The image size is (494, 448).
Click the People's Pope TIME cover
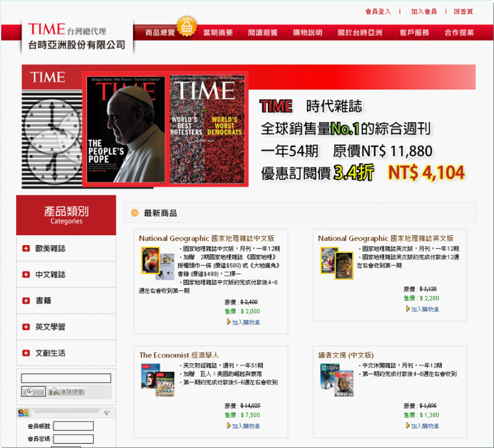click(x=126, y=129)
